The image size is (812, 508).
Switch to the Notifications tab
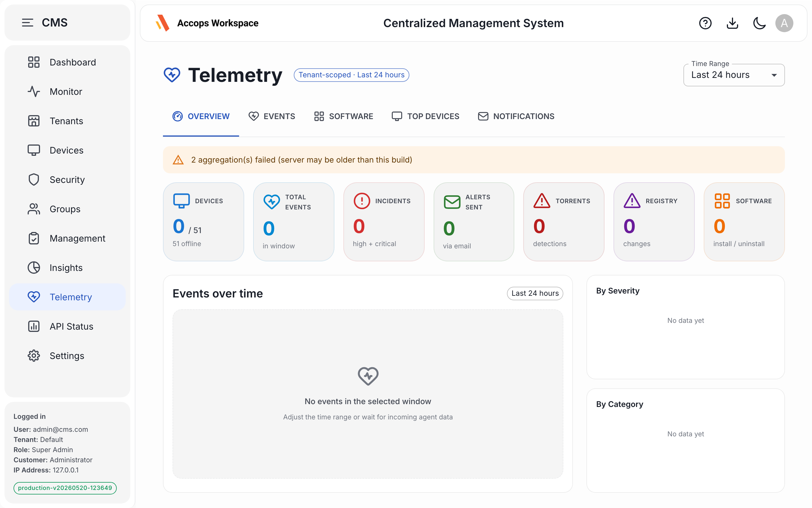pos(516,116)
